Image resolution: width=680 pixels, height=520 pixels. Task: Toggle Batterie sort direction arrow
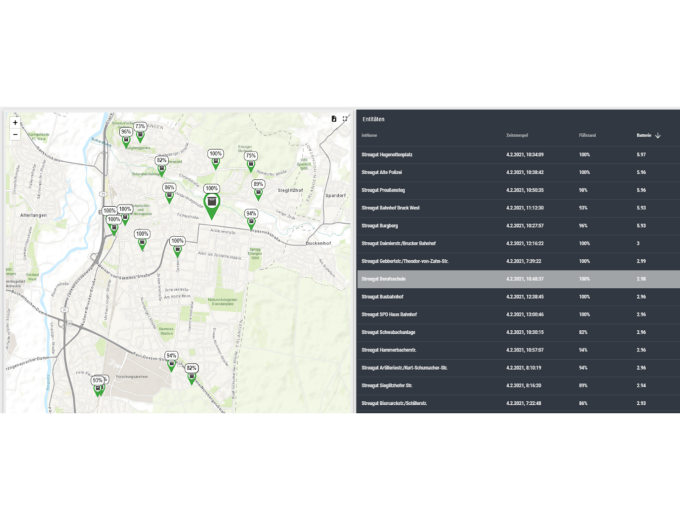point(657,135)
